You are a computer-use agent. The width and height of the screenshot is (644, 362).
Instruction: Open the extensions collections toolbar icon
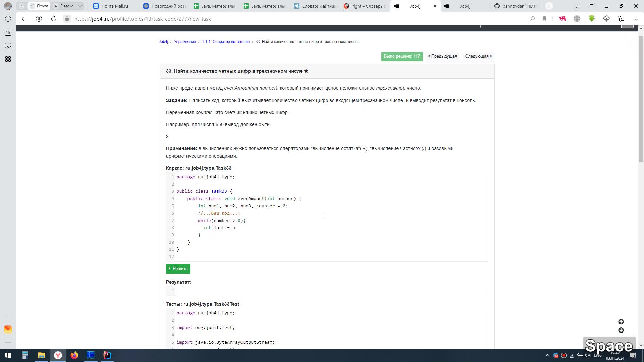coord(621,19)
